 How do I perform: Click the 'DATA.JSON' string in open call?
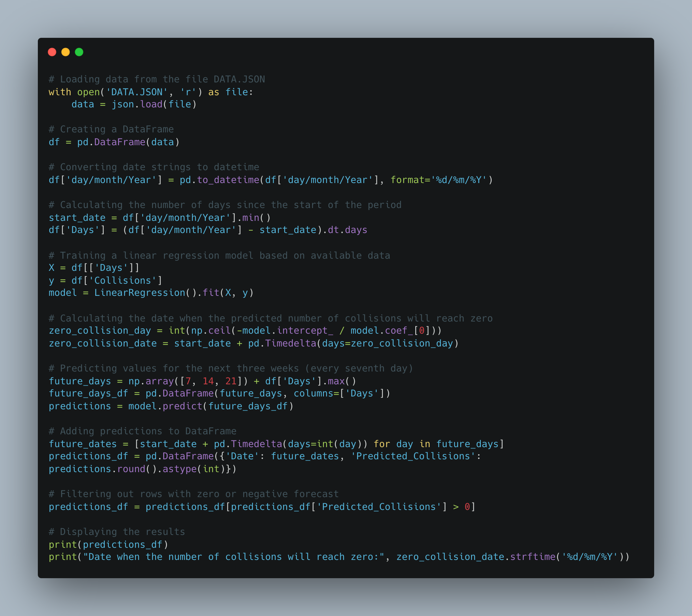coord(137,92)
